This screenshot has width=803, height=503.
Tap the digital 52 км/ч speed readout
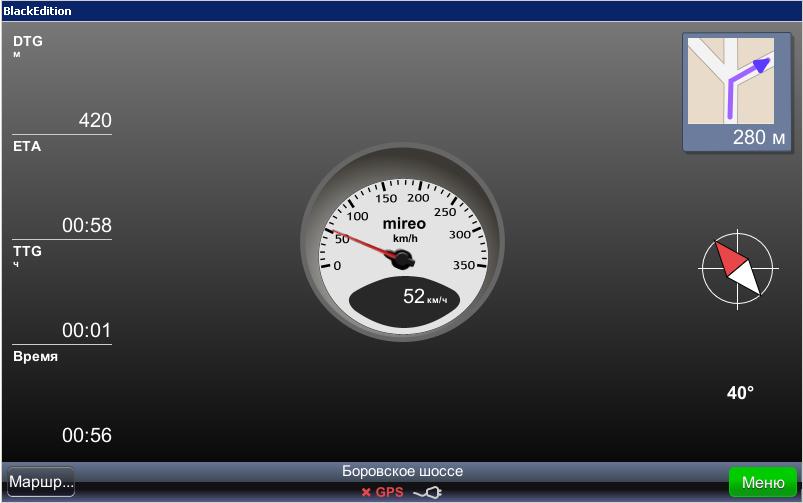point(424,297)
